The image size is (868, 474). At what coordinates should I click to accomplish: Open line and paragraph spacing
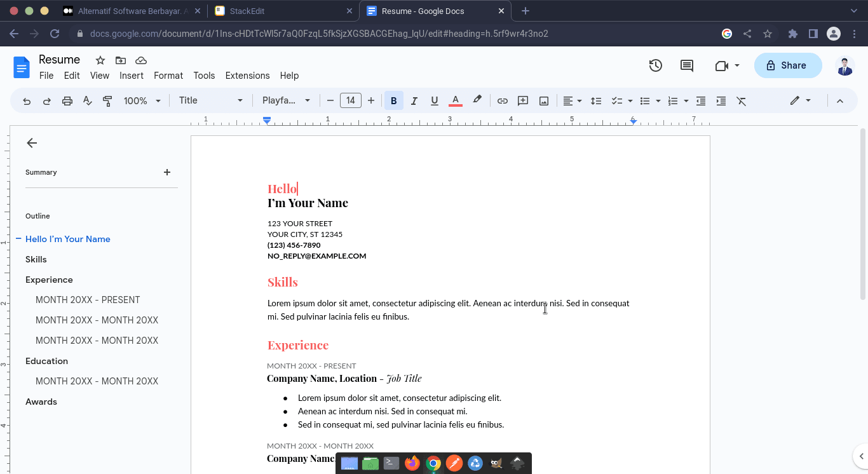coord(596,101)
